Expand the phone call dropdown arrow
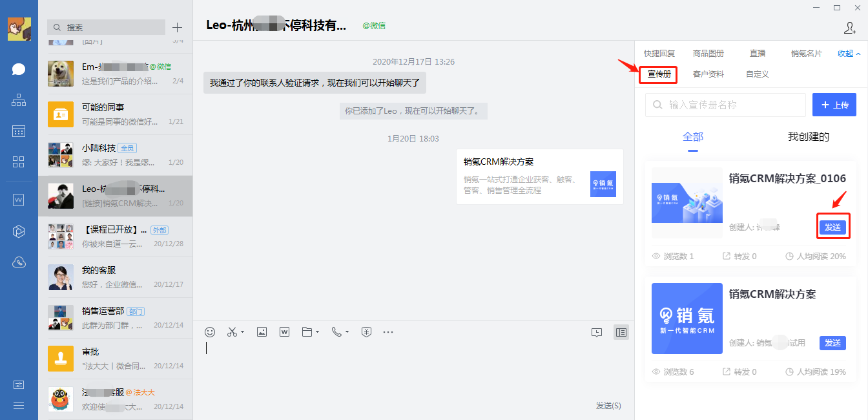Screen dimensions: 868x420 tap(347, 332)
